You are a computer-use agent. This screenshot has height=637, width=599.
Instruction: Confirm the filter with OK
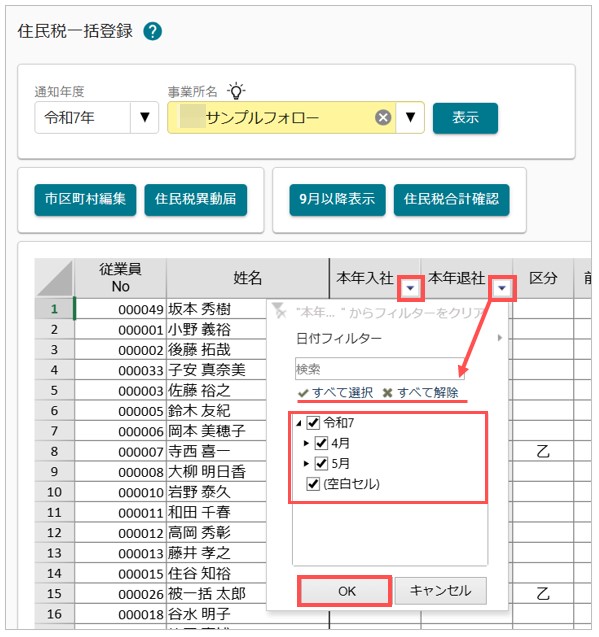(x=345, y=591)
